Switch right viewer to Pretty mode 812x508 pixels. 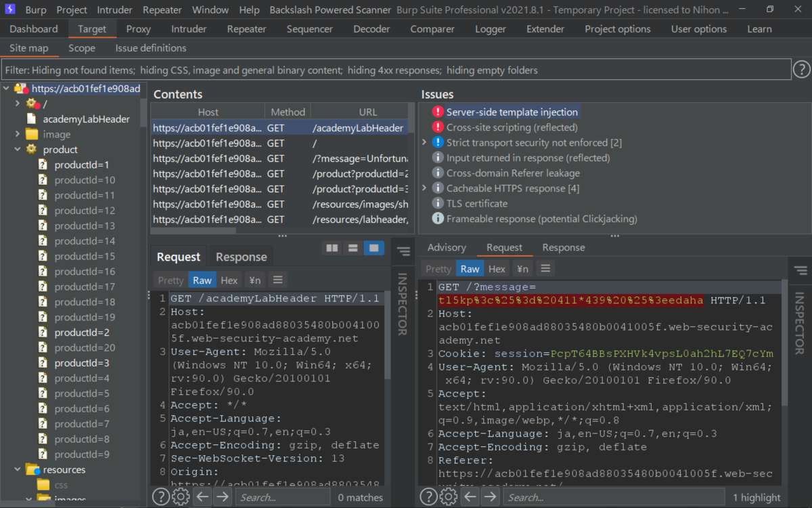point(438,268)
